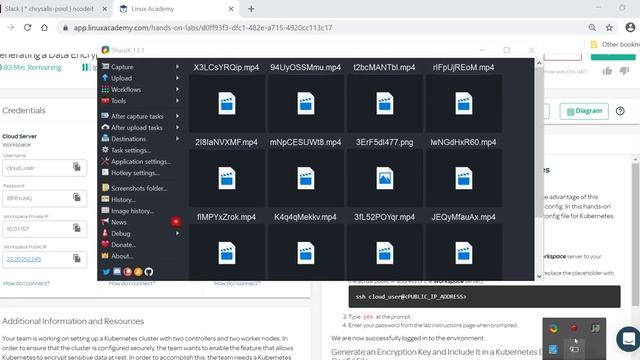The image size is (640, 360).
Task: Click the mNpCESUWt8.mp4 filename label
Action: click(305, 142)
